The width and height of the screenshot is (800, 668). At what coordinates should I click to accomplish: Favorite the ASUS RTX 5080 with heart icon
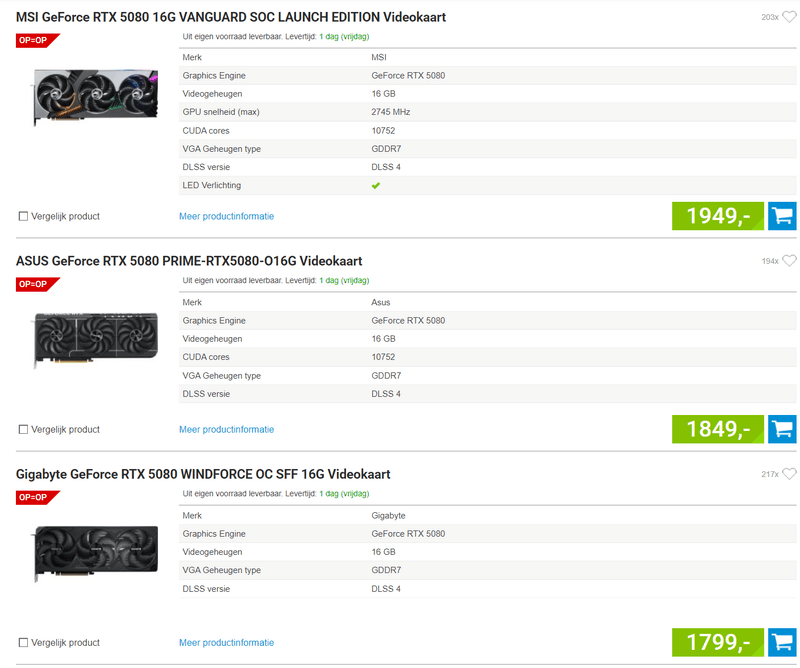coord(789,261)
